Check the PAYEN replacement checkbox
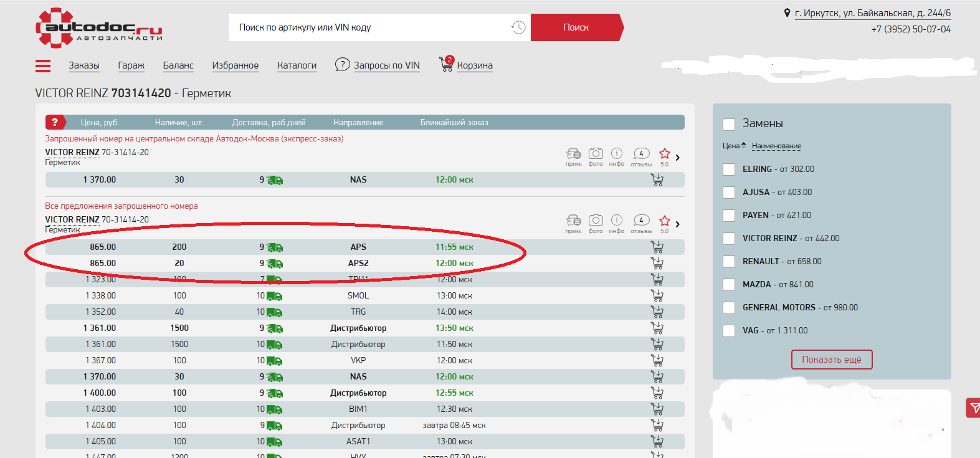This screenshot has height=458, width=980. (729, 216)
